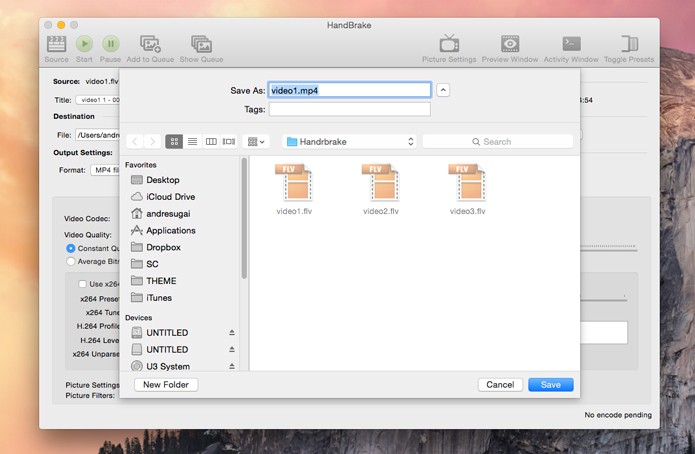Select iCloud Drive in sidebar
Viewport: 695px width, 454px height.
[x=163, y=197]
